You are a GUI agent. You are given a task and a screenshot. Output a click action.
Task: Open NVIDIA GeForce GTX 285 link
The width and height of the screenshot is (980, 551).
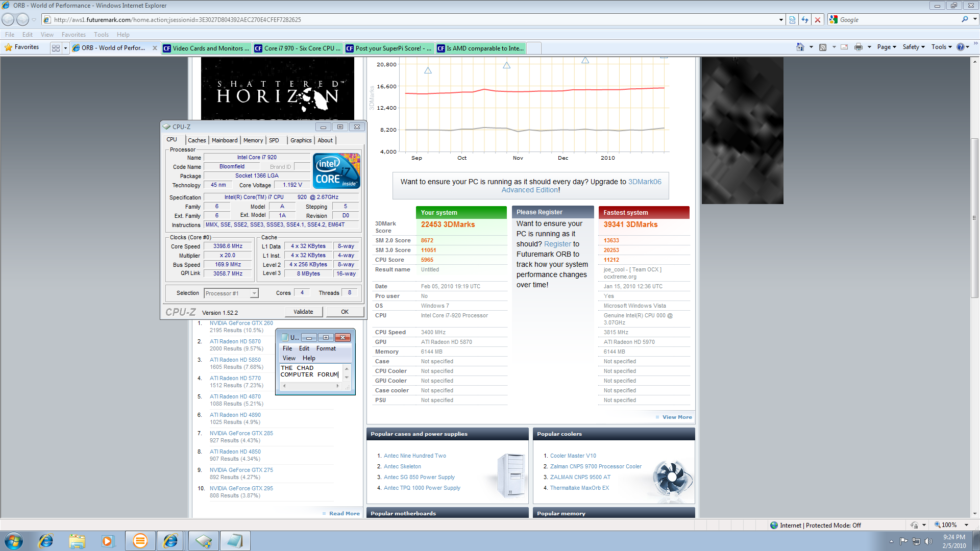[241, 433]
